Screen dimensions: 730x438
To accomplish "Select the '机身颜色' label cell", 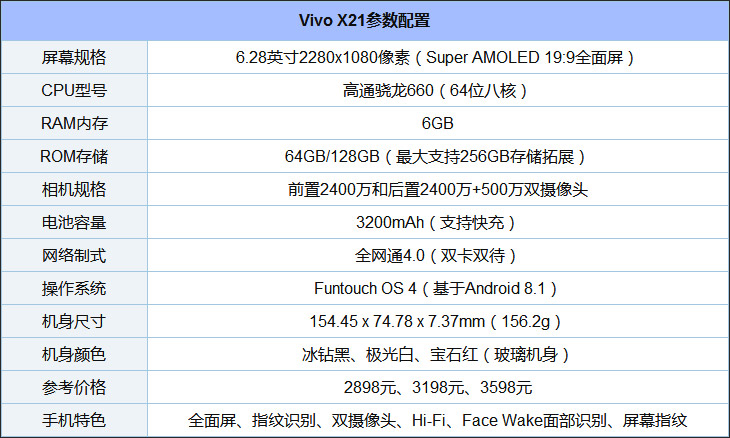I will (74, 355).
